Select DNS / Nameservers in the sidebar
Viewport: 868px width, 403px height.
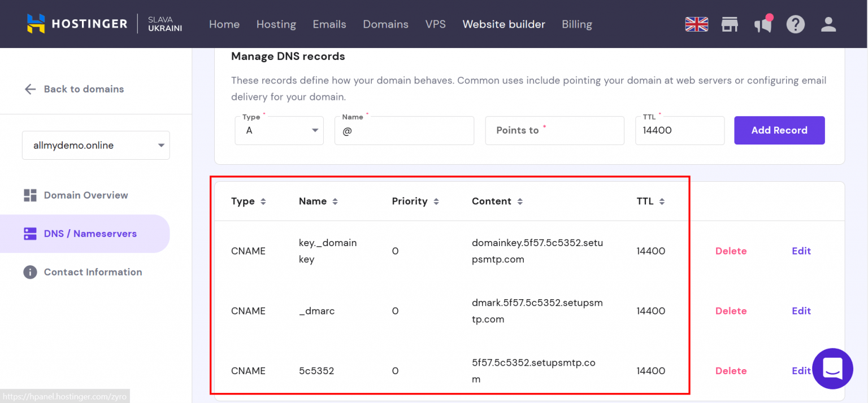tap(90, 234)
